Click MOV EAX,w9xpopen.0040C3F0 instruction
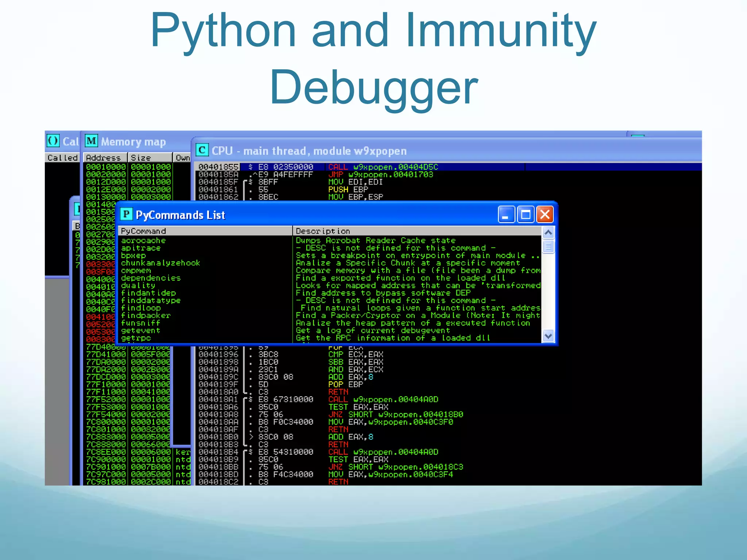The width and height of the screenshot is (747, 560). coord(391,422)
